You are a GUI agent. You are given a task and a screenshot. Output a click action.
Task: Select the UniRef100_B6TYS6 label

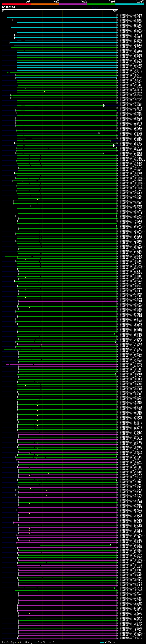coord(131,72)
